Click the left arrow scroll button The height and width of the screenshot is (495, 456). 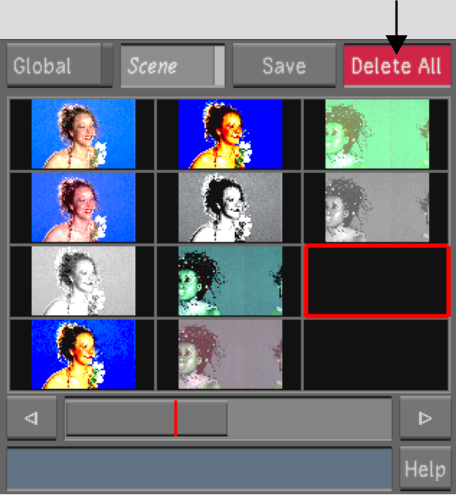(32, 418)
